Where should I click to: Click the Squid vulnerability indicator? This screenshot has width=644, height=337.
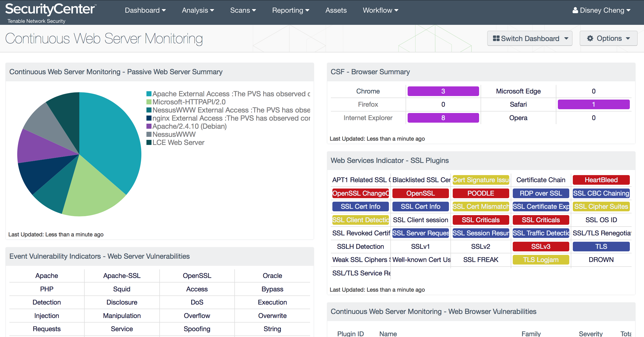pos(122,289)
